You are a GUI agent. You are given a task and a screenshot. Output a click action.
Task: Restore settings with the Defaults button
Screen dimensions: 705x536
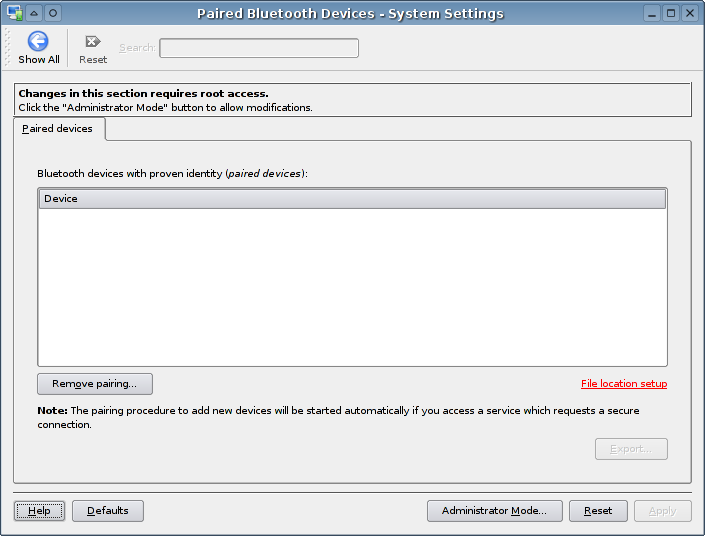click(108, 511)
